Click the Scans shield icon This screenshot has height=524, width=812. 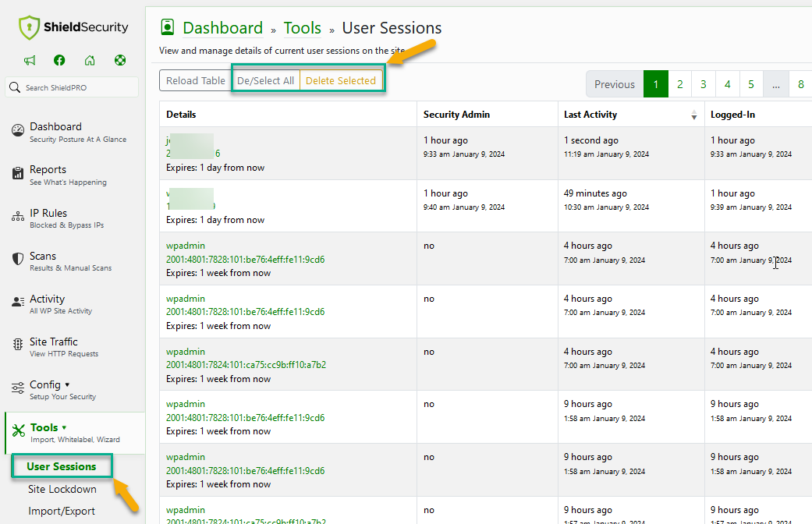pyautogui.click(x=17, y=256)
